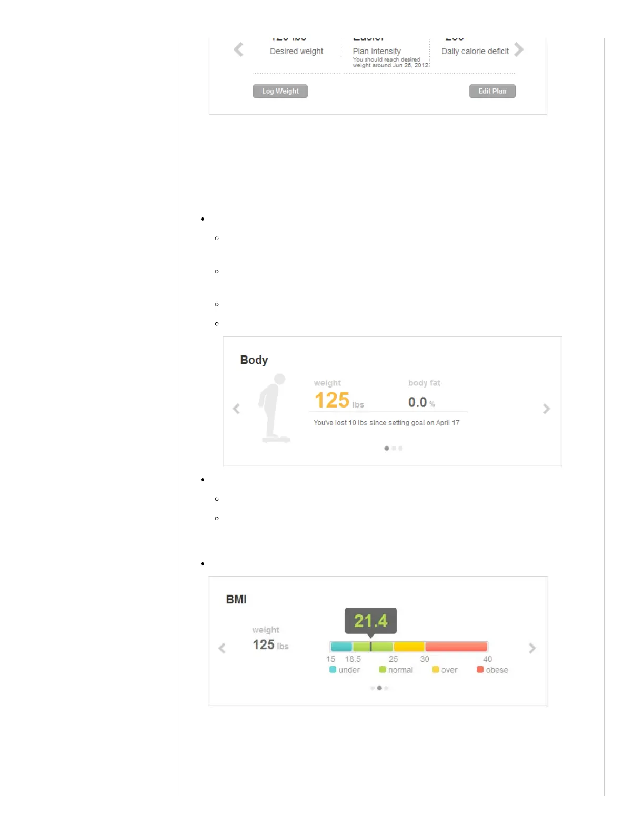This screenshot has height=834, width=644.
Task: Click left arrow in Body panel
Action: [x=236, y=409]
